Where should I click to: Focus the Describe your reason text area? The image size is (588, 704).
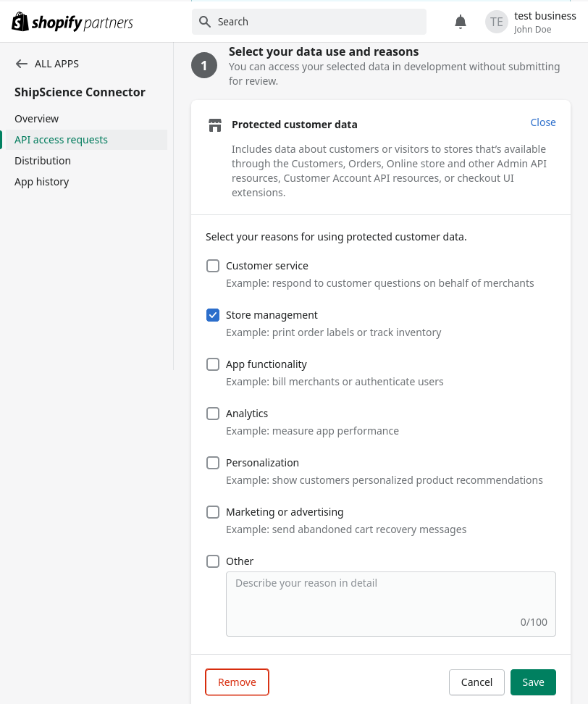[x=391, y=604]
